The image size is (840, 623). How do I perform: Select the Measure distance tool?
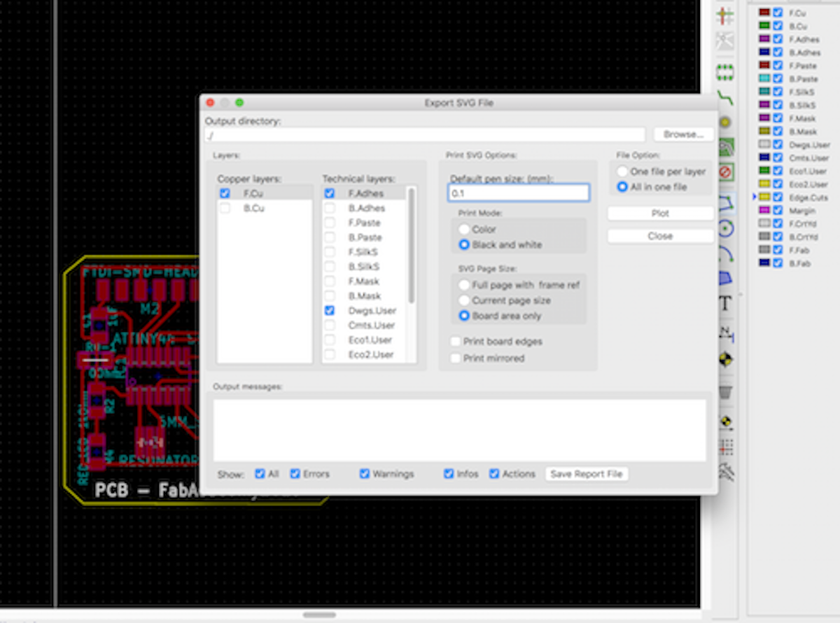725,472
